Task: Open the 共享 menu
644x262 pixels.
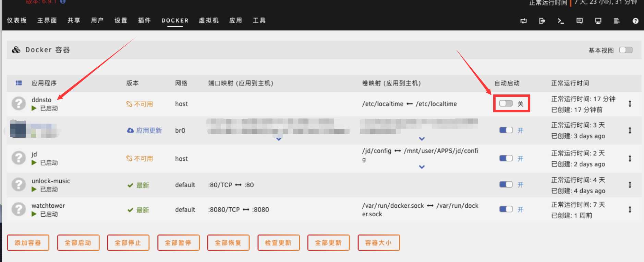Action: (74, 20)
